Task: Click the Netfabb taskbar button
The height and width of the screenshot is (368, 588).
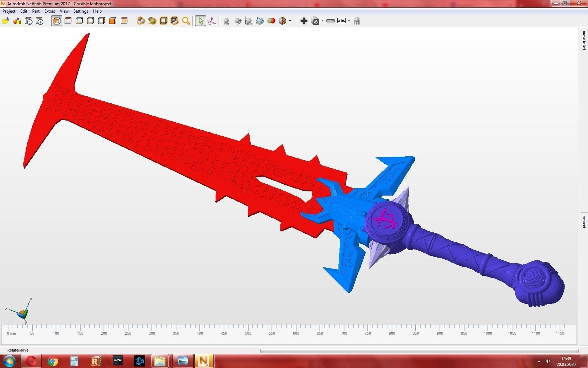Action: point(204,361)
